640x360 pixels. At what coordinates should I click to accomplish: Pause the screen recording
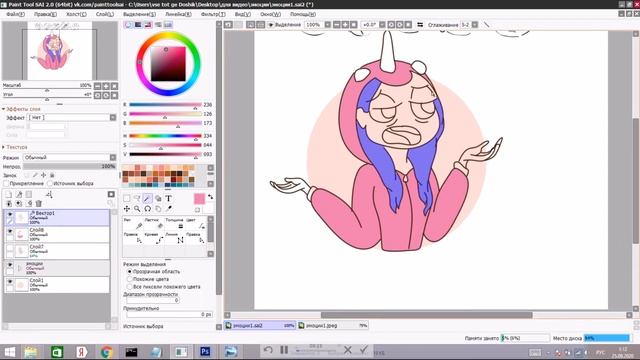coord(284,350)
